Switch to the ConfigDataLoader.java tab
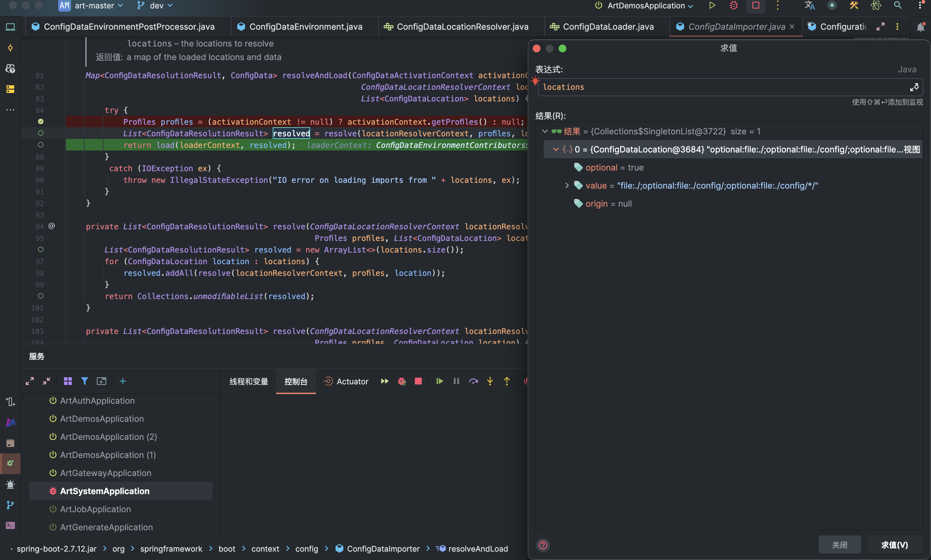 coord(608,27)
